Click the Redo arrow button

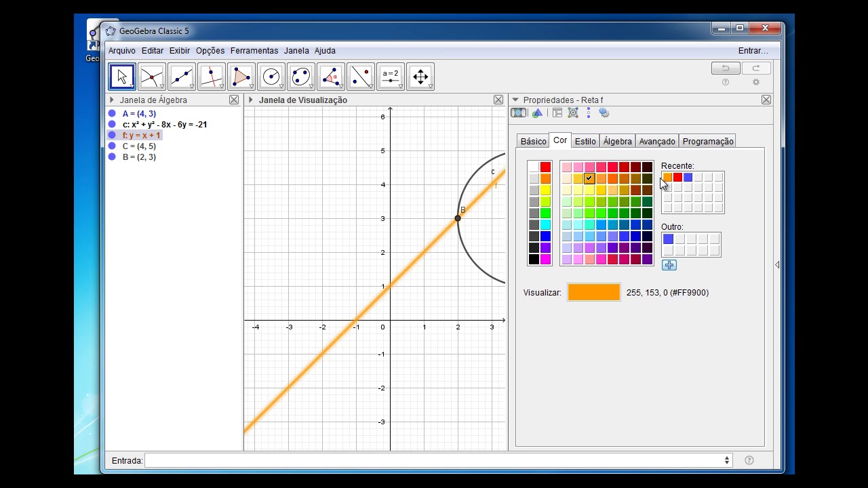pyautogui.click(x=756, y=68)
